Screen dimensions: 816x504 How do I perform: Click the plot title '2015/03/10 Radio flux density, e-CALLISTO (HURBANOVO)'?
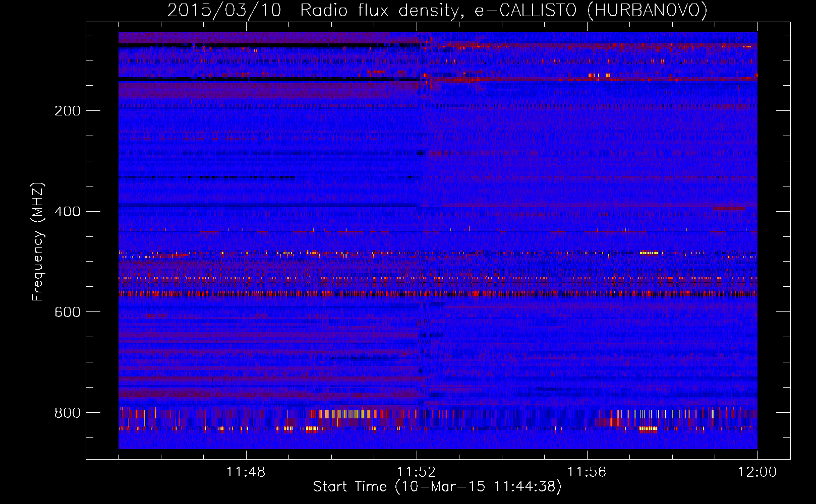click(x=437, y=11)
